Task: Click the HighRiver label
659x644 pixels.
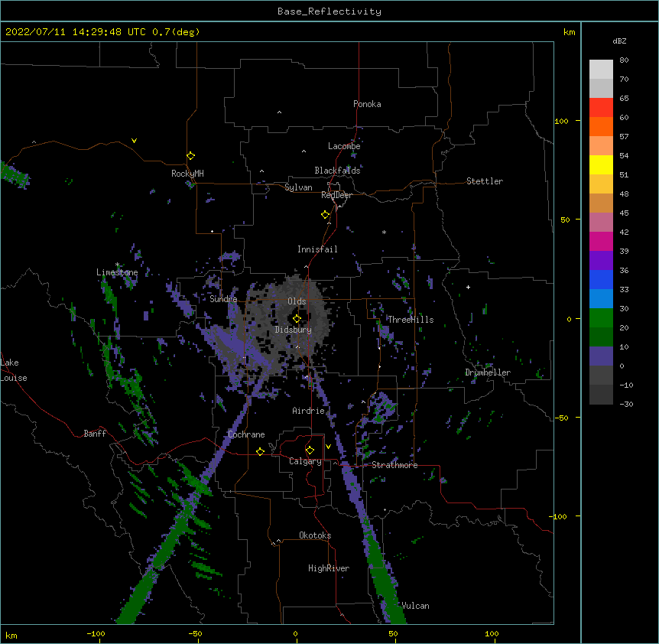Action: click(x=329, y=568)
